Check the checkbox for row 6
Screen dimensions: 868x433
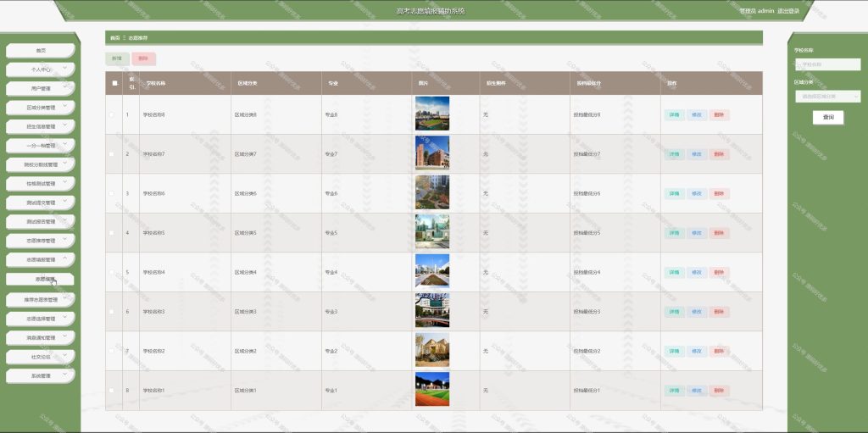(x=112, y=312)
